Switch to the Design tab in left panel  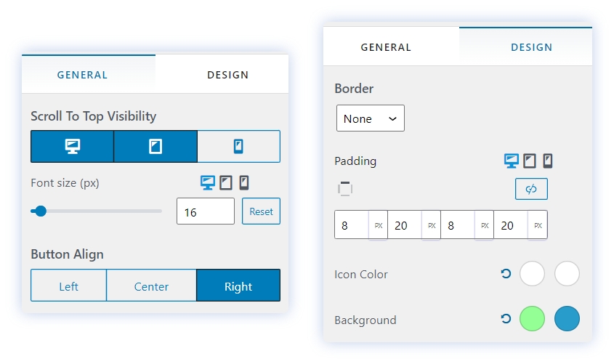[x=227, y=75]
